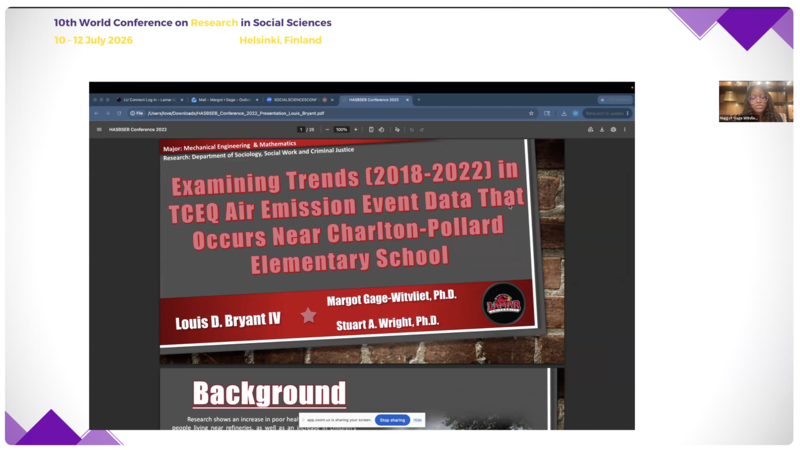This screenshot has height=450, width=800.
Task: Hide the screen sharing notification bar
Action: point(417,420)
